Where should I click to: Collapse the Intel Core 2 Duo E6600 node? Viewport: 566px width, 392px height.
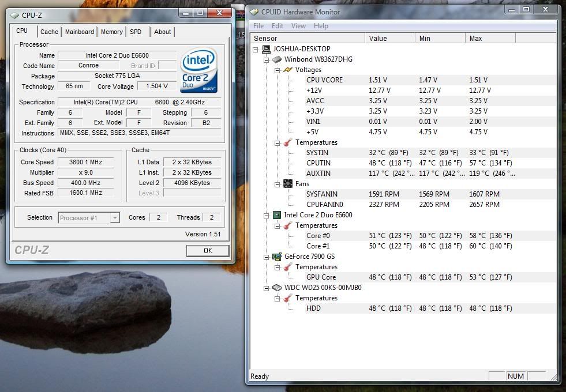pyautogui.click(x=267, y=216)
